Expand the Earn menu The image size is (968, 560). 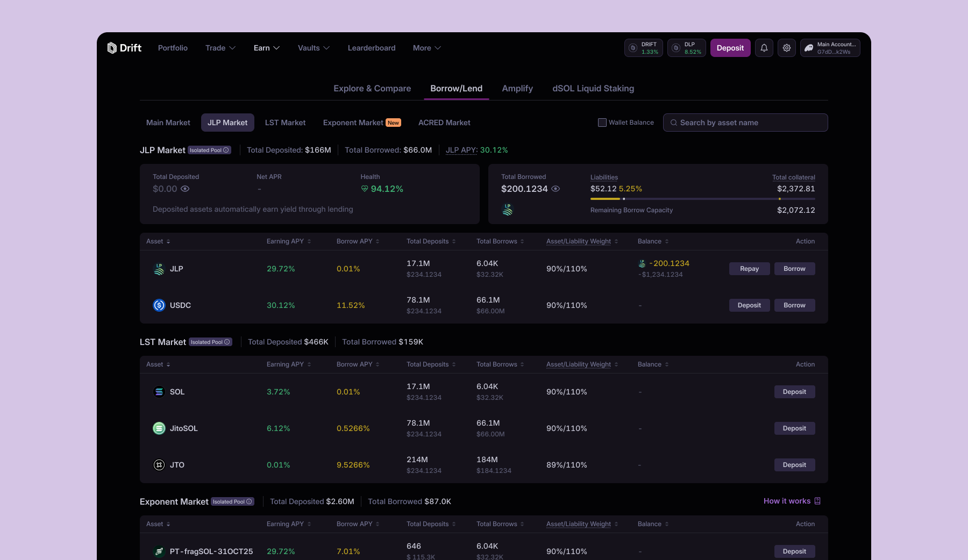(x=267, y=48)
